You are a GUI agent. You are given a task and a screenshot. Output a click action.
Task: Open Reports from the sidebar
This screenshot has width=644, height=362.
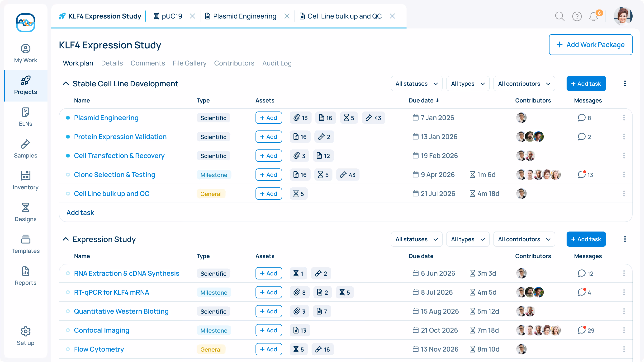click(x=25, y=276)
